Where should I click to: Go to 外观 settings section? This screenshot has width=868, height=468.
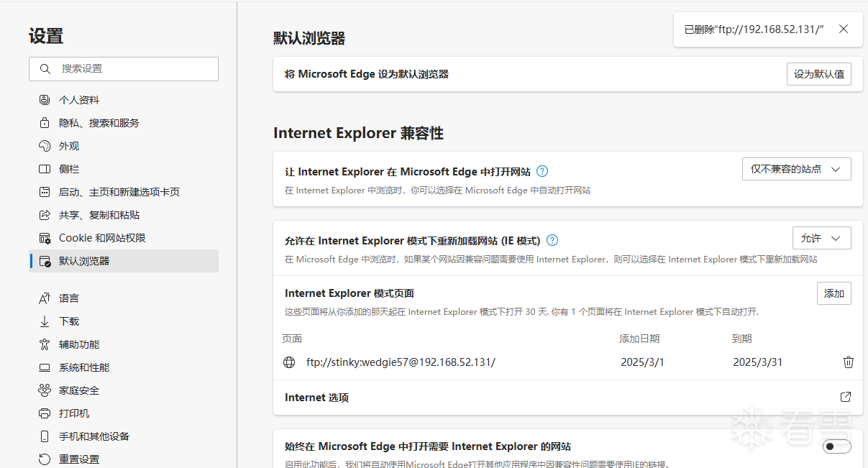pyautogui.click(x=124, y=146)
